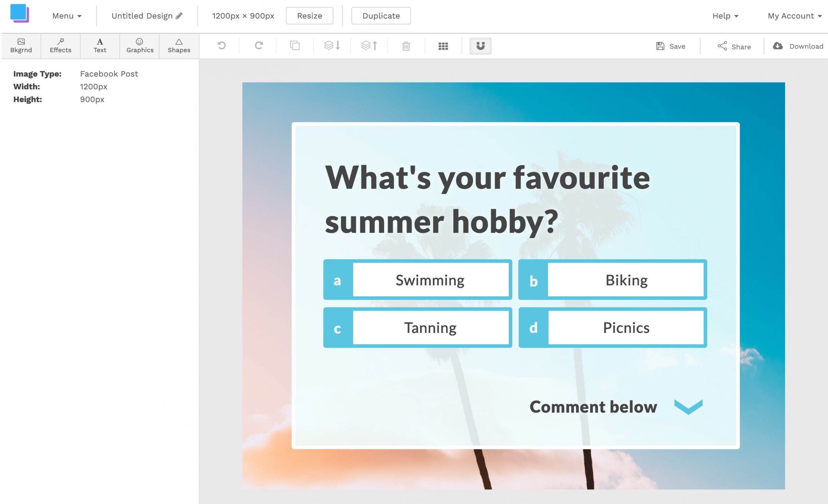Select the 'Tanning' answer text
Image resolution: width=828 pixels, height=504 pixels.
click(x=430, y=328)
